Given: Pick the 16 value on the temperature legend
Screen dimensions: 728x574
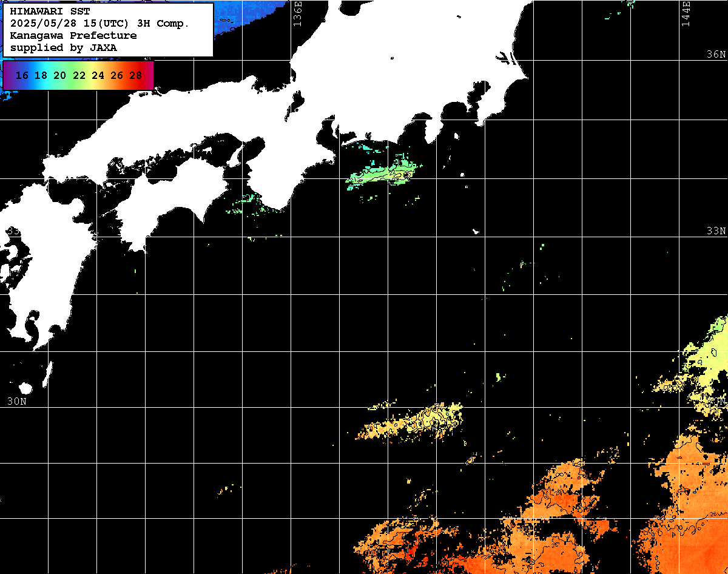Looking at the screenshot, I should [x=22, y=75].
